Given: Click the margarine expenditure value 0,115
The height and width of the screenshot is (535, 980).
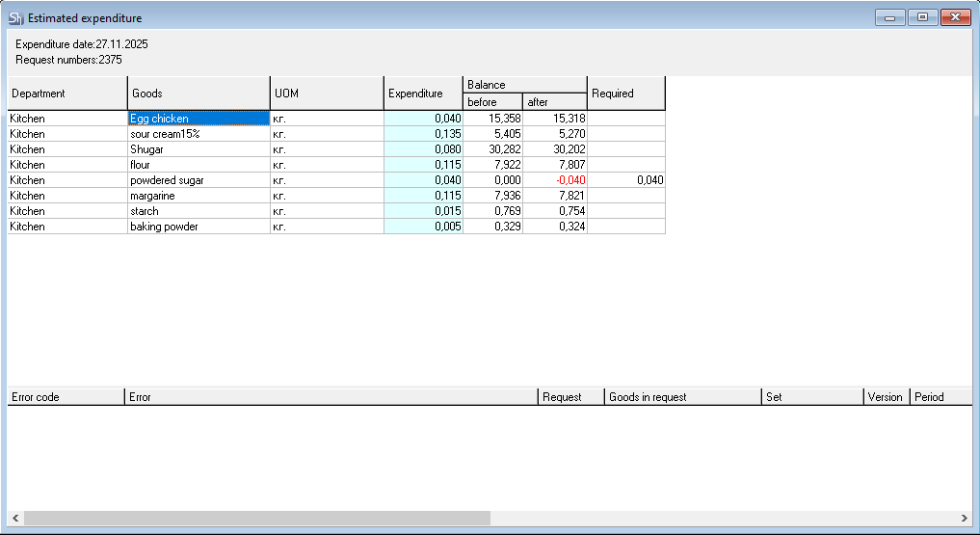Looking at the screenshot, I should tap(423, 196).
